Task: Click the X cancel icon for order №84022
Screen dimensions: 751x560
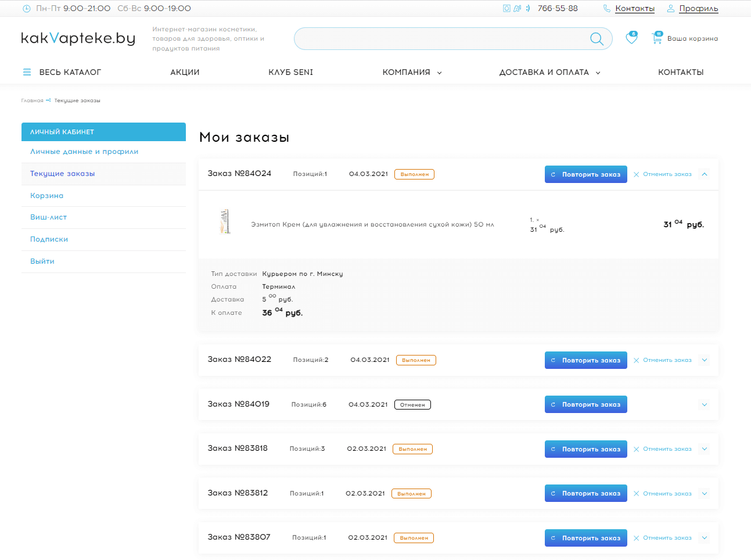Action: [637, 360]
